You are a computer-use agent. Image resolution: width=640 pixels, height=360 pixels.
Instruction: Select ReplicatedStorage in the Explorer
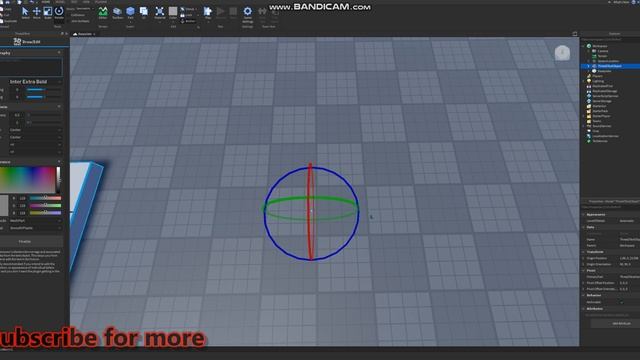(x=604, y=91)
